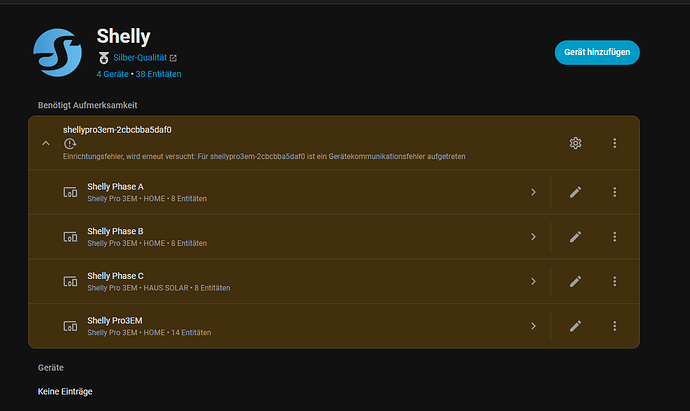
Task: Edit Shelly Phase B with pencil icon
Action: point(575,237)
